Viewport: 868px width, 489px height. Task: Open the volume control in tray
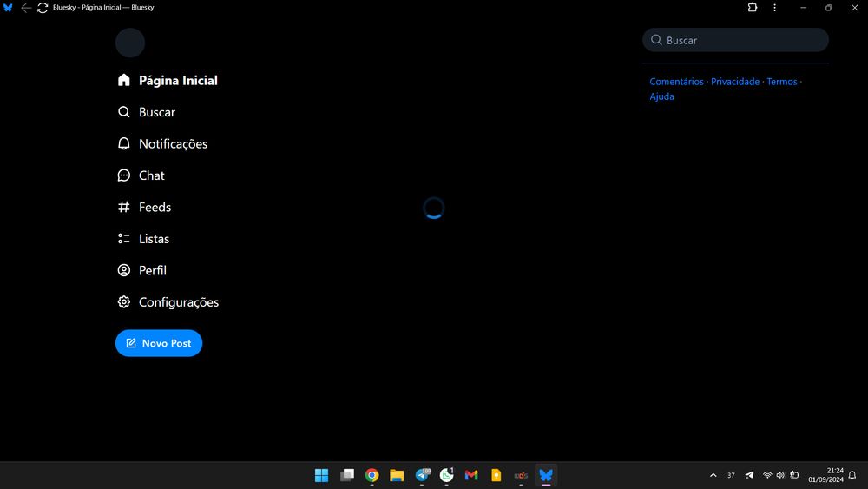point(780,475)
